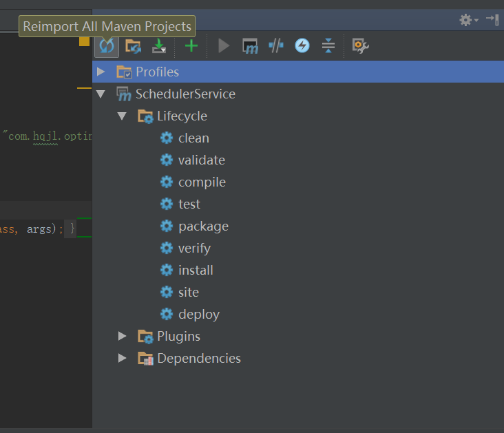Click gear icon beside site

tap(167, 292)
